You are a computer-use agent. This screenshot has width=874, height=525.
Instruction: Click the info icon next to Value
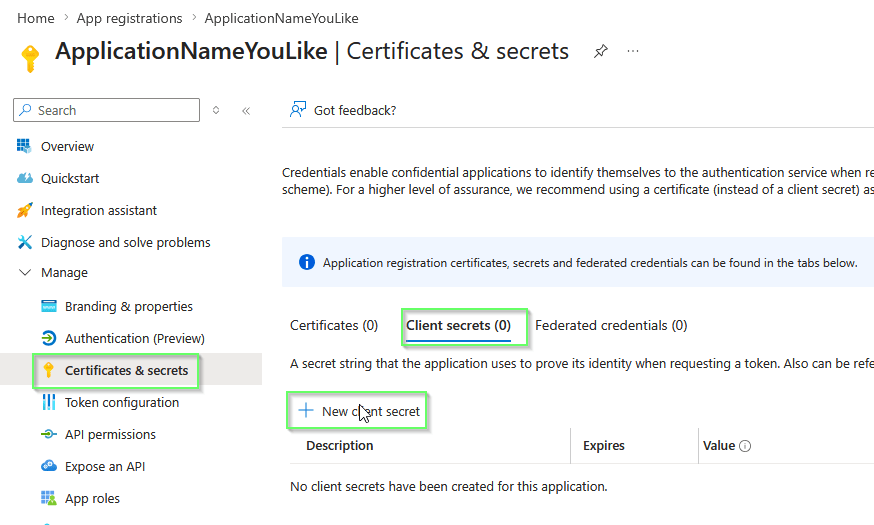[x=745, y=446]
